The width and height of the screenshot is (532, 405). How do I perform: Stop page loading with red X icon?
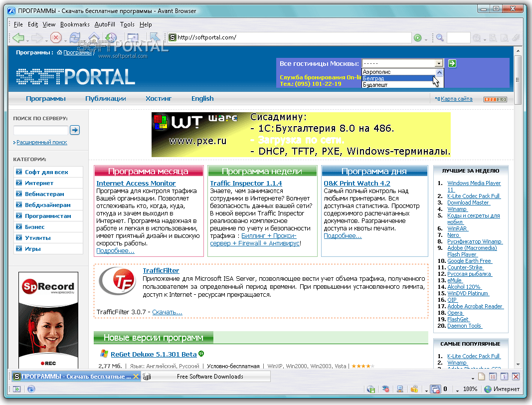[56, 37]
